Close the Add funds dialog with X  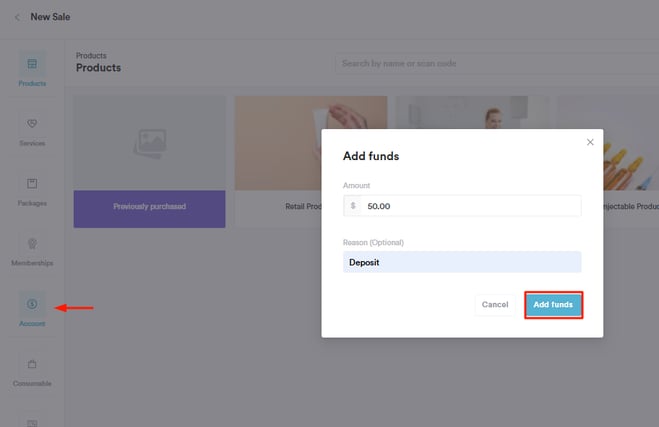pyautogui.click(x=590, y=142)
